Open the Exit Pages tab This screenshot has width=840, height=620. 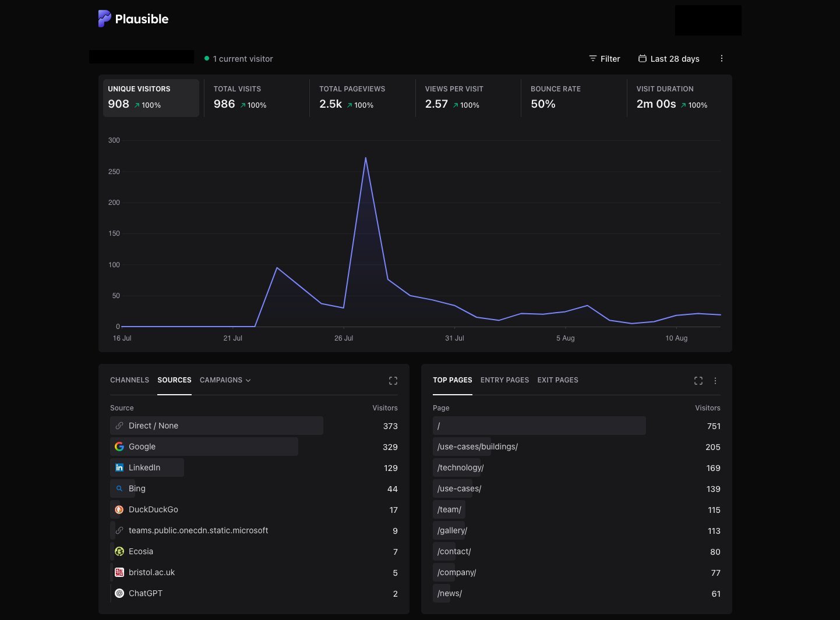pyautogui.click(x=557, y=380)
